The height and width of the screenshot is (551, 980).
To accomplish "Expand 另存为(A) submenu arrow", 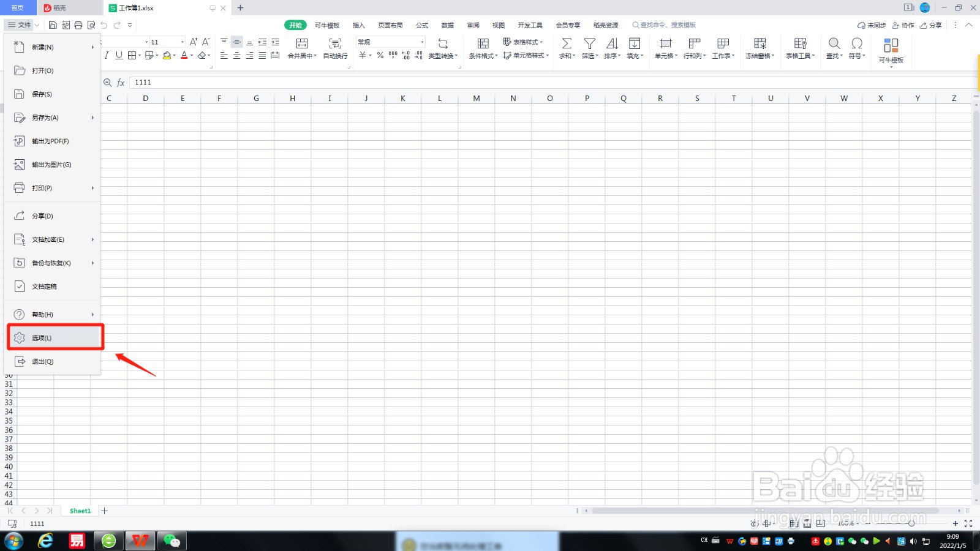I will (93, 118).
